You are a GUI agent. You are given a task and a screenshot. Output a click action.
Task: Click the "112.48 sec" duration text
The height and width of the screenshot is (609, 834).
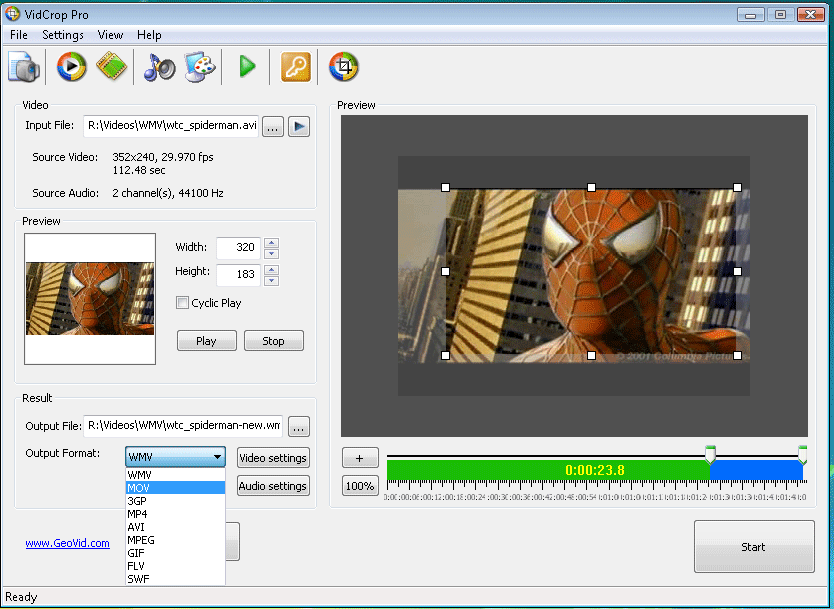(139, 171)
